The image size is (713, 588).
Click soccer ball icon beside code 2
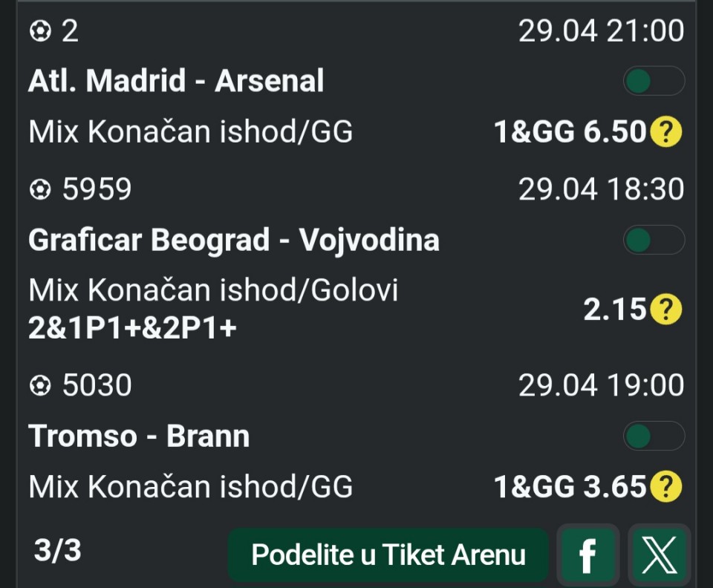coord(39,31)
